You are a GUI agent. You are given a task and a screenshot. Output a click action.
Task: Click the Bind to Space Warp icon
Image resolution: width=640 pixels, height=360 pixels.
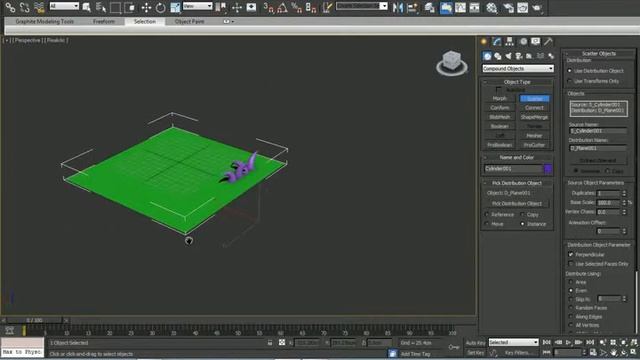[x=39, y=7]
